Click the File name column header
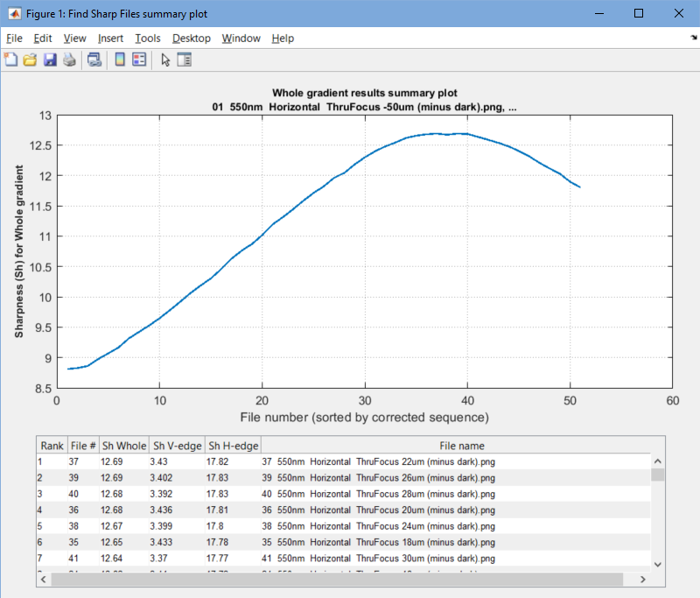The height and width of the screenshot is (598, 700). (x=462, y=446)
